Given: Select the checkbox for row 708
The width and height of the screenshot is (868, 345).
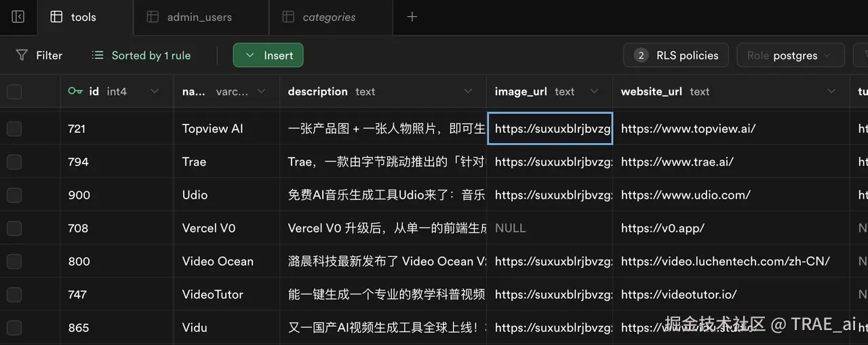Looking at the screenshot, I should tap(14, 228).
